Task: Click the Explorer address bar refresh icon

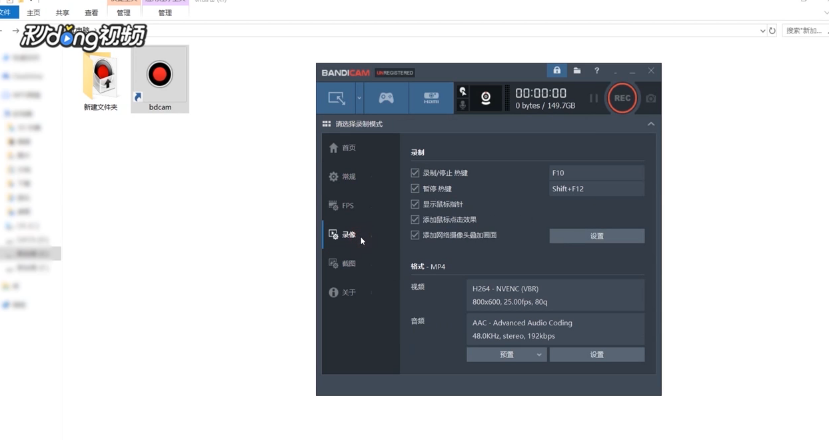Action: (772, 31)
